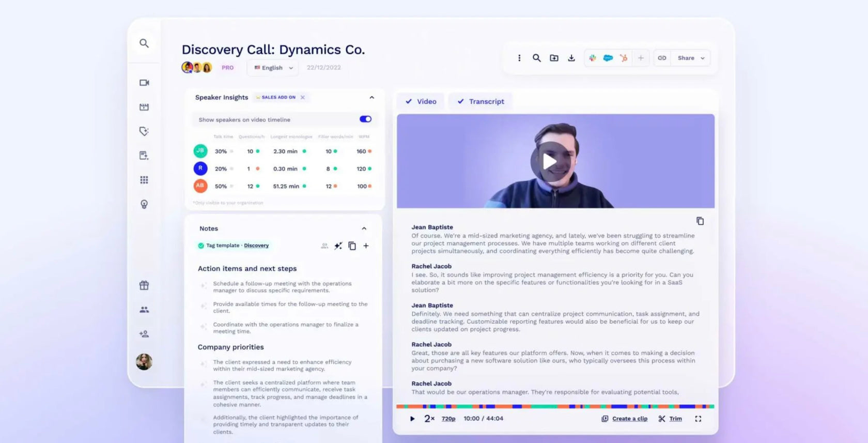Click the multicolored speaker timeline bar
Image resolution: width=868 pixels, height=443 pixels.
(555, 406)
